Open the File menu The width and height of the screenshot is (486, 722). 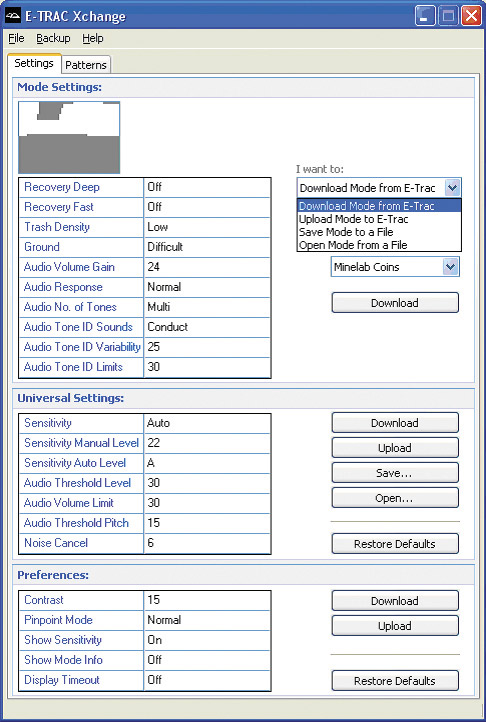pos(16,39)
